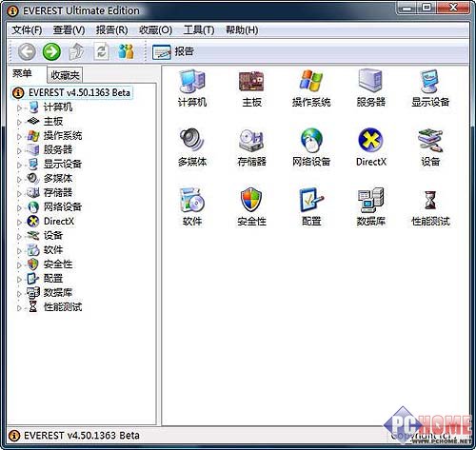Open the 主板 motherboard icon in right pane
This screenshot has width=476, height=450.
[251, 88]
